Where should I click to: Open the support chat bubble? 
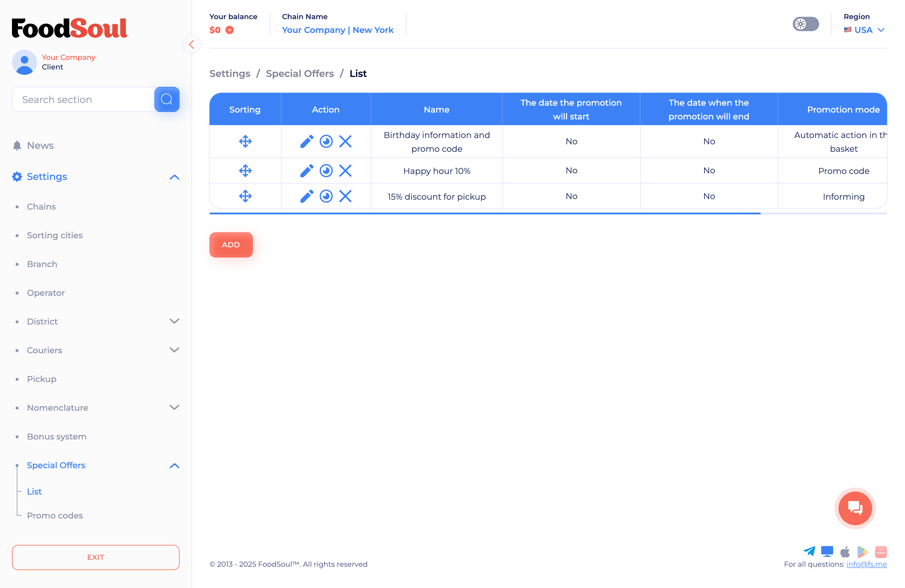pos(855,508)
